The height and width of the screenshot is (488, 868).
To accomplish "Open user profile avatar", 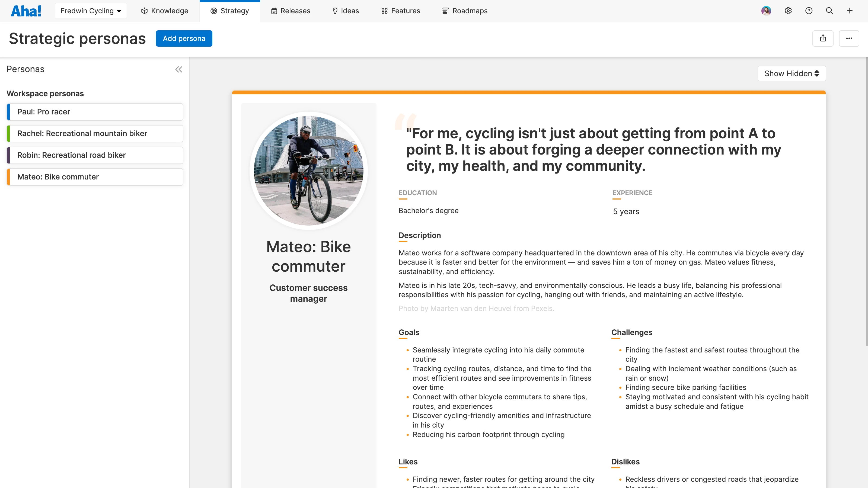I will (766, 11).
